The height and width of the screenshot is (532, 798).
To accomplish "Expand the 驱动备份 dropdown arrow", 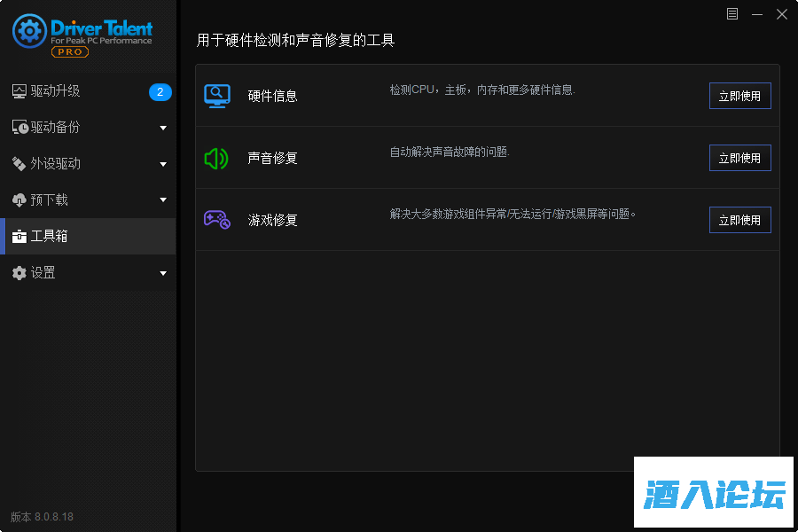I will pos(163,128).
